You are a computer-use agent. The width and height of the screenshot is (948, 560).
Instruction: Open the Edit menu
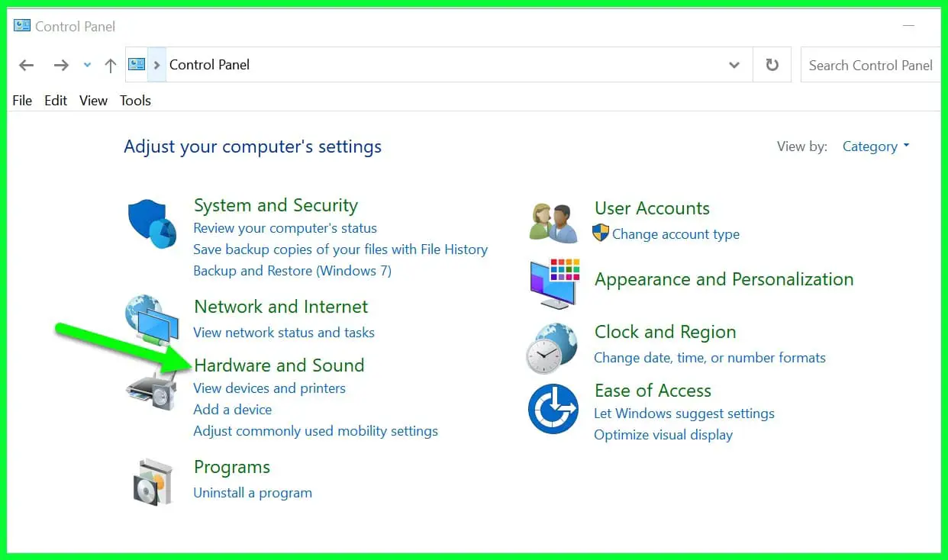pyautogui.click(x=56, y=100)
